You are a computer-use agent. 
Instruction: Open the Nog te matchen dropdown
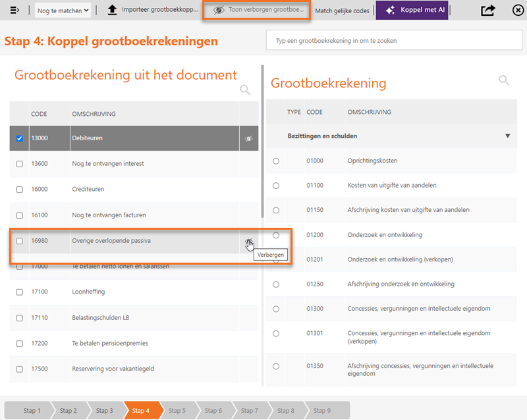point(63,11)
